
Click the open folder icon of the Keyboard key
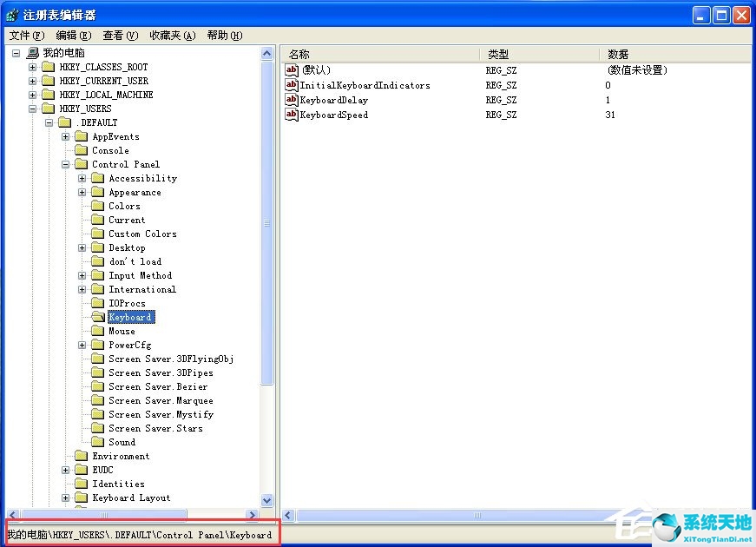tap(99, 317)
